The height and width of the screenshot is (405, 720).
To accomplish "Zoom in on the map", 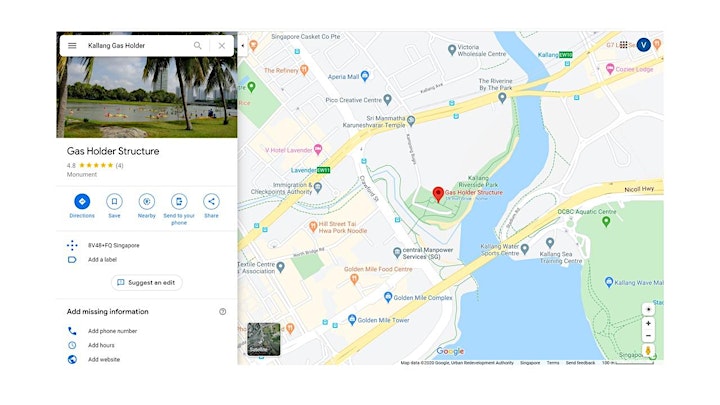I will click(648, 323).
